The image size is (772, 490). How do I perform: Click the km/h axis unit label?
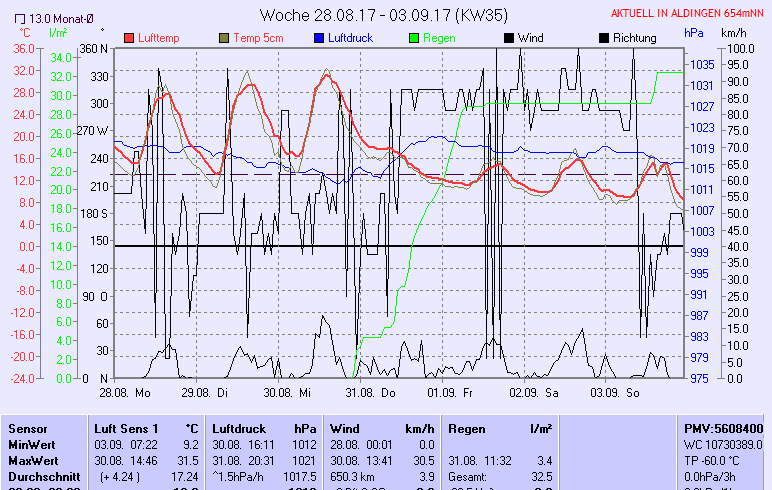[736, 33]
